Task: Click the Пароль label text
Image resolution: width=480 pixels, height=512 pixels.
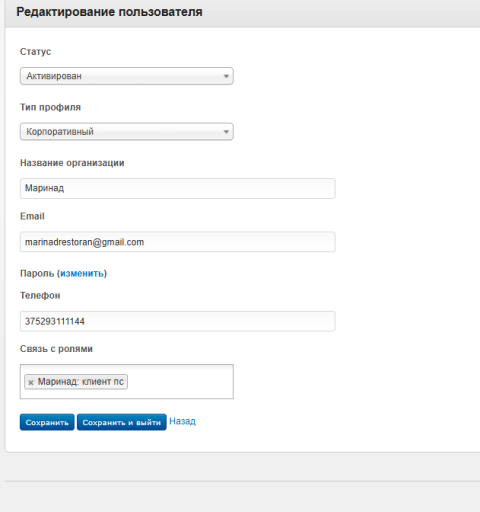Action: tap(37, 273)
